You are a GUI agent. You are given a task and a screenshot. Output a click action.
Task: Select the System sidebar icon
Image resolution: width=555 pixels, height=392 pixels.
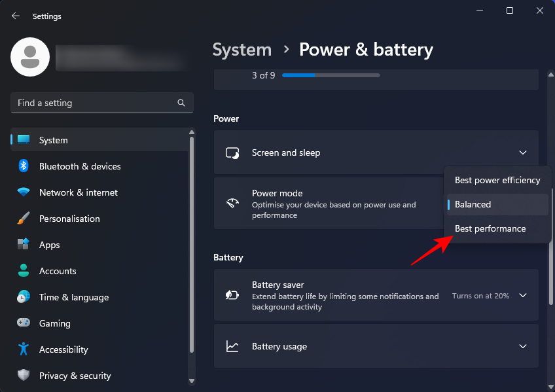22,139
